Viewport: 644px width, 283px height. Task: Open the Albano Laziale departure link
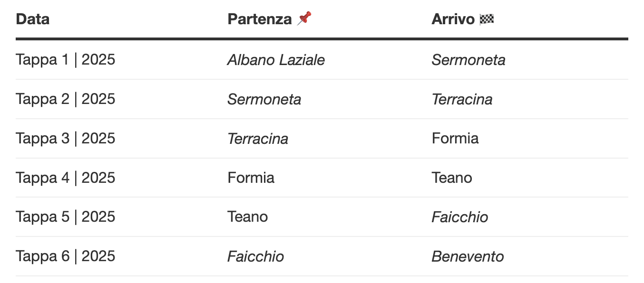276,60
